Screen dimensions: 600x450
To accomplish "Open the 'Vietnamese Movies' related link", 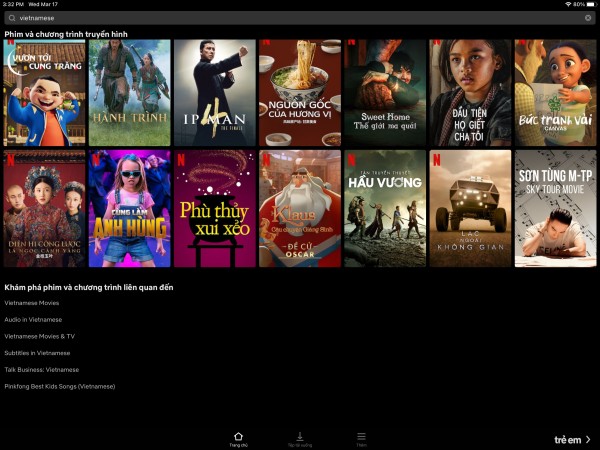I will (x=32, y=303).
